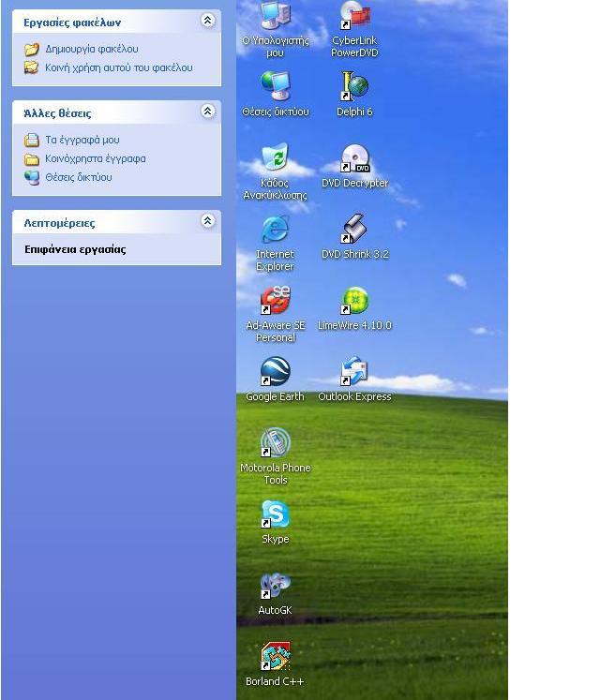This screenshot has height=700, width=600.
Task: Click the folder icon beside Κοινόχρηστα έγγραφα
Action: point(32,159)
